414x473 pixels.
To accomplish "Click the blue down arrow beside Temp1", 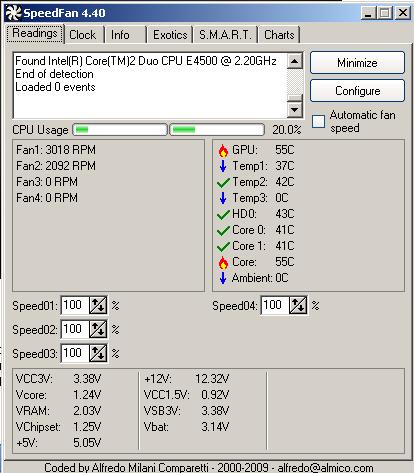I will pos(223,166).
